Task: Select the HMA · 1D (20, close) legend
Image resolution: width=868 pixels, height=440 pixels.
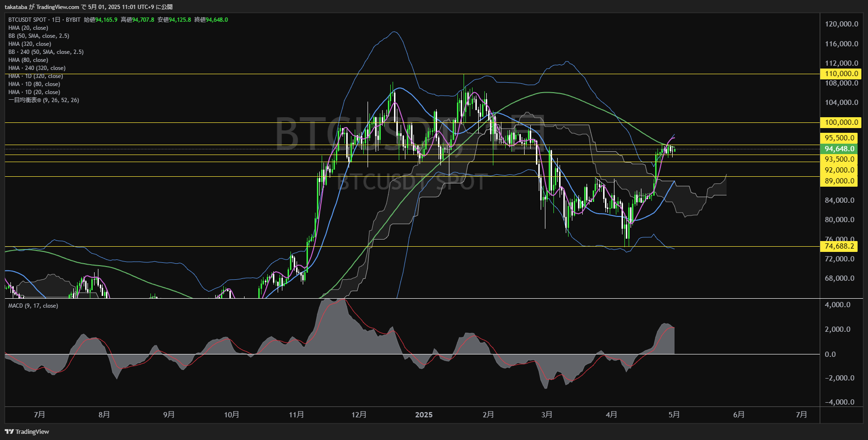Action: [34, 92]
